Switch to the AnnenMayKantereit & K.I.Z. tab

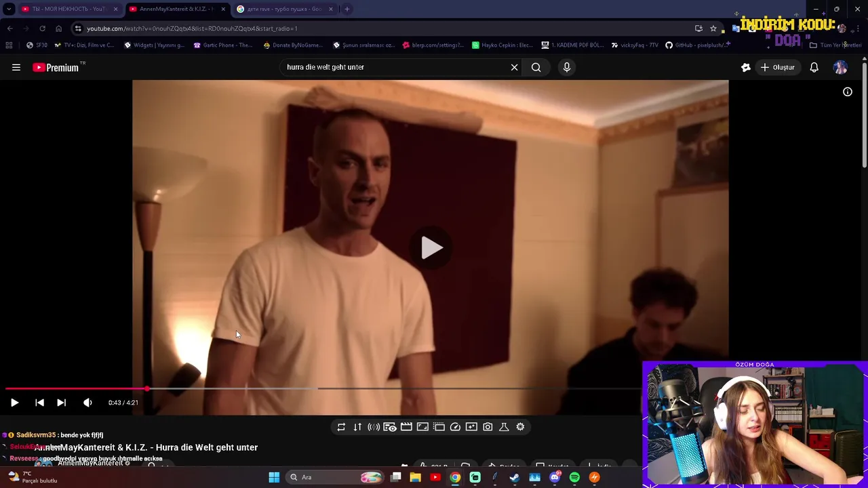176,9
